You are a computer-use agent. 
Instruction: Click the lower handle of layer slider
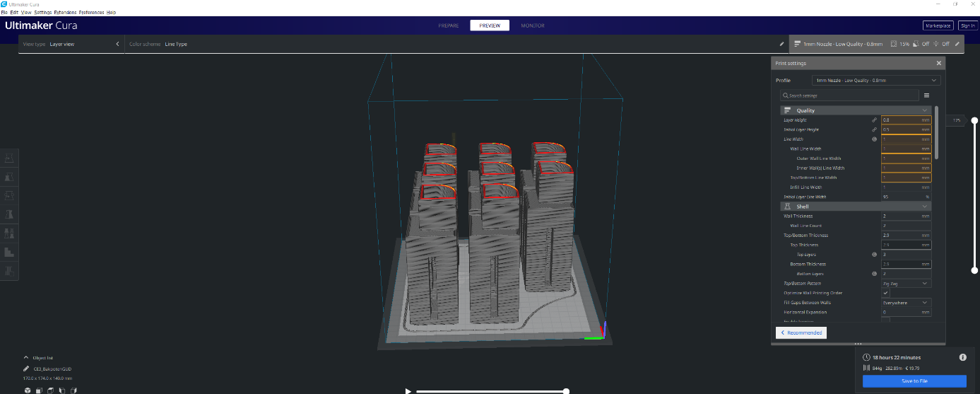[974, 270]
